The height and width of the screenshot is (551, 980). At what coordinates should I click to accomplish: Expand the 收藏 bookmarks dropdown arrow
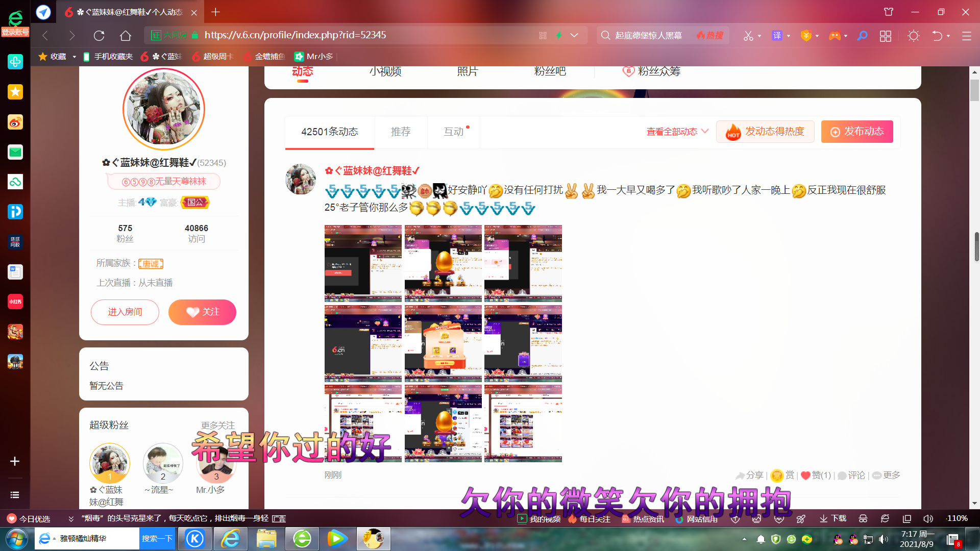click(x=75, y=57)
